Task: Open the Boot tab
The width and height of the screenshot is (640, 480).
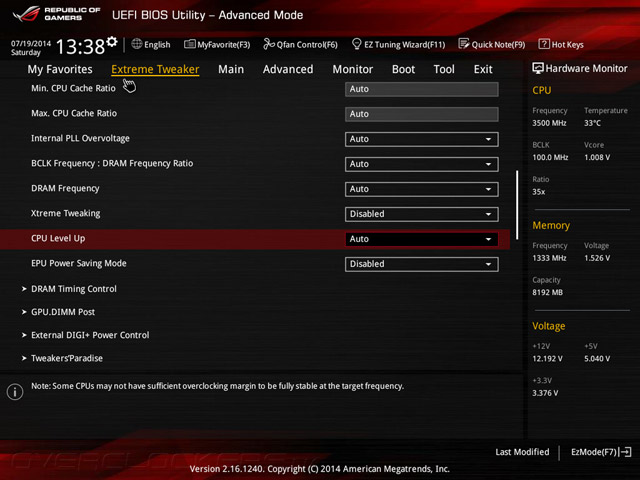Action: pos(403,69)
